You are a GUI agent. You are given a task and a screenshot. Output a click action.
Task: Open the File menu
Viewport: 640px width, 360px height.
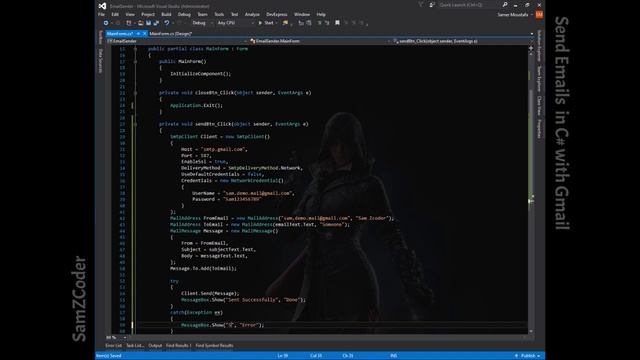point(101,14)
